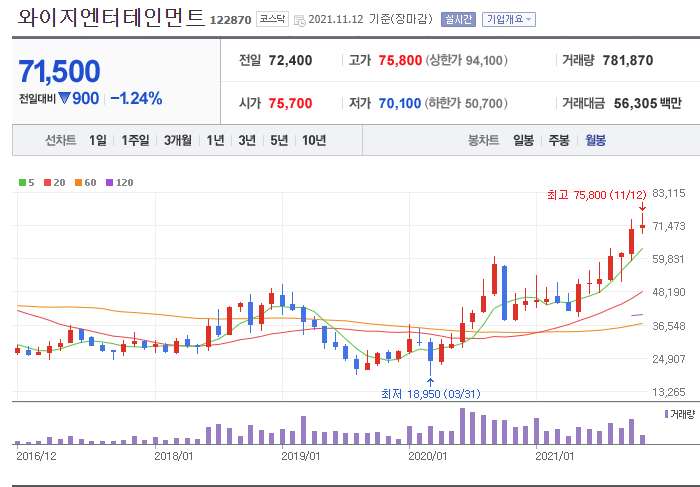Click the 거래대금 value 56,305 백만
The image size is (700, 487).
pyautogui.click(x=647, y=103)
